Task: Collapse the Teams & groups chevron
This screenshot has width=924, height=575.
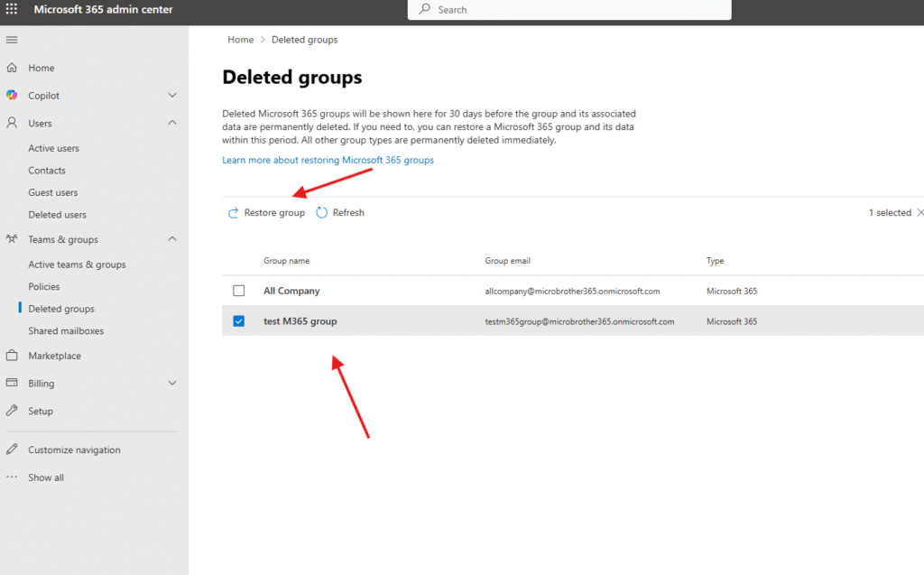Action: [172, 239]
